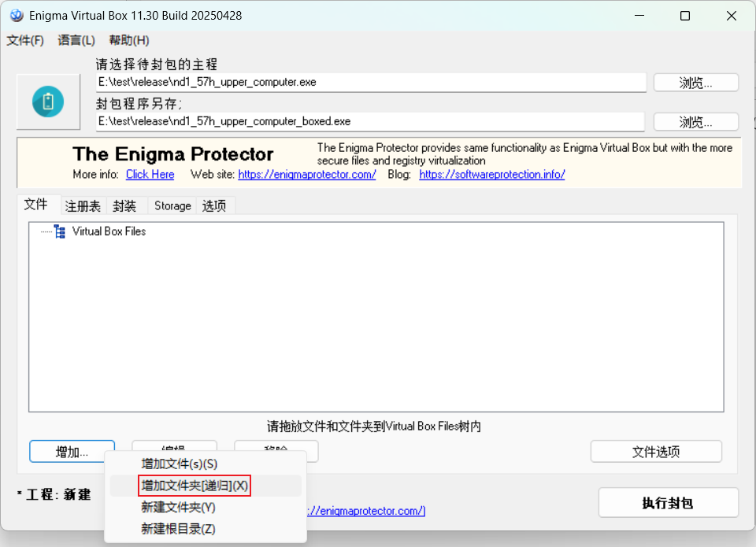Click the 工程: 新建 project status text
The height and width of the screenshot is (547, 756).
[x=54, y=494]
